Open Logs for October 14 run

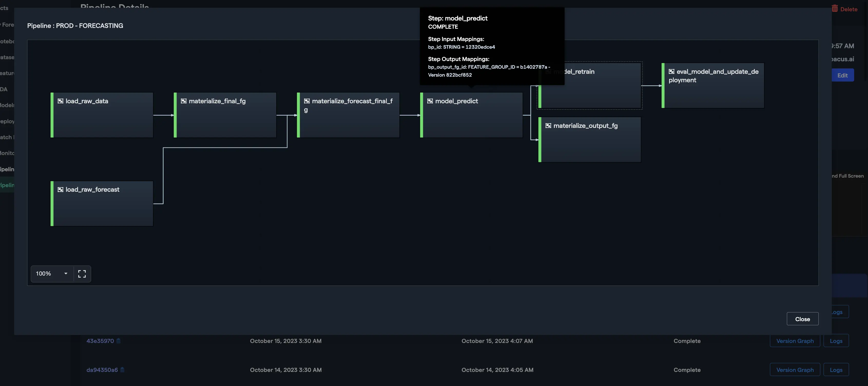point(836,370)
